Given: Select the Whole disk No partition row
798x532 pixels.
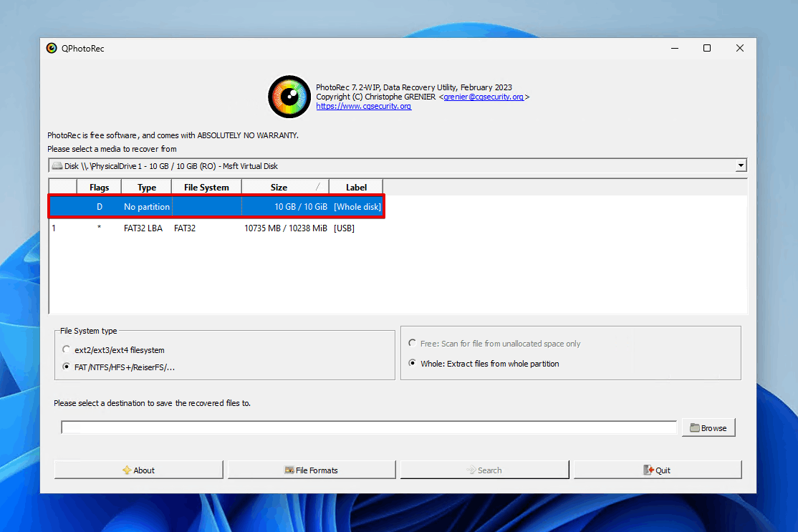Looking at the screenshot, I should [215, 207].
